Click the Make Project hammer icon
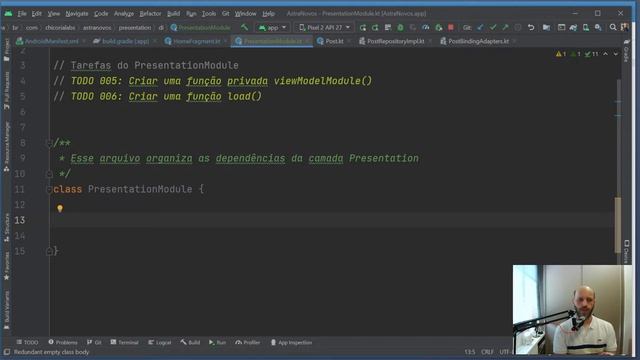This screenshot has width=640, height=360. point(244,27)
